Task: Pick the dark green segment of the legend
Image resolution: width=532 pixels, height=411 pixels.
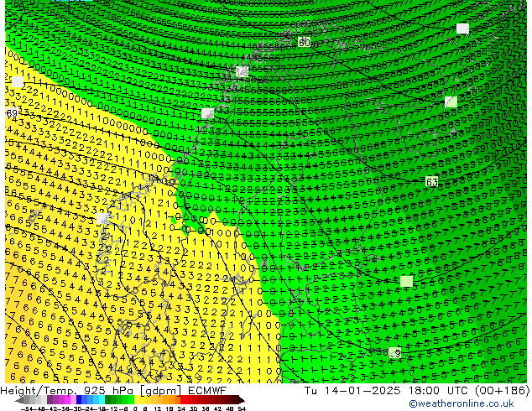Action: [108, 399]
